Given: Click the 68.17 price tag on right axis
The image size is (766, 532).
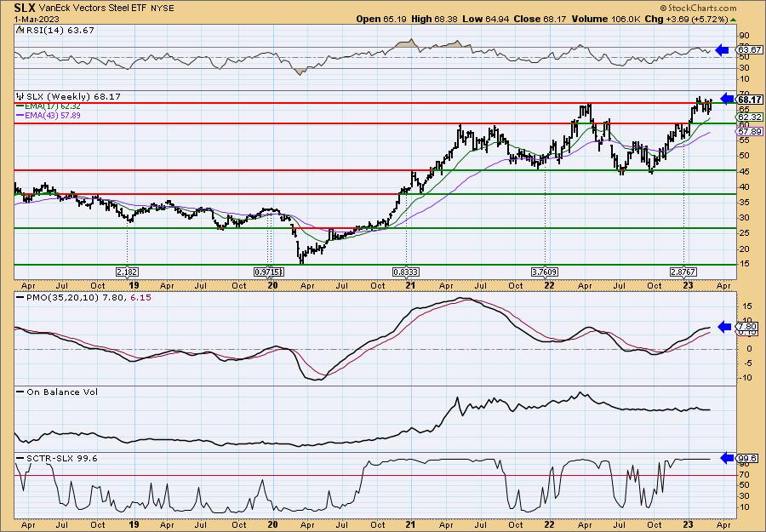Looking at the screenshot, I should click(x=750, y=100).
